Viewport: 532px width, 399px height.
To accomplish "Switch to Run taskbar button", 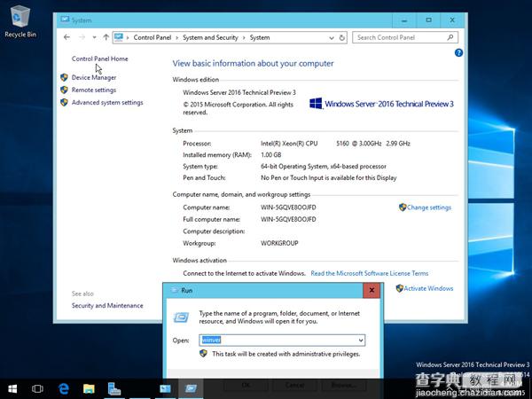I will coord(191,388).
